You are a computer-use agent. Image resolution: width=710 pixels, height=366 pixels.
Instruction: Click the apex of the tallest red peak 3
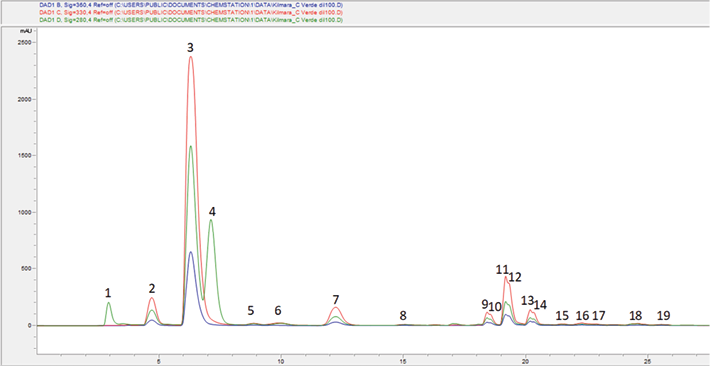191,57
